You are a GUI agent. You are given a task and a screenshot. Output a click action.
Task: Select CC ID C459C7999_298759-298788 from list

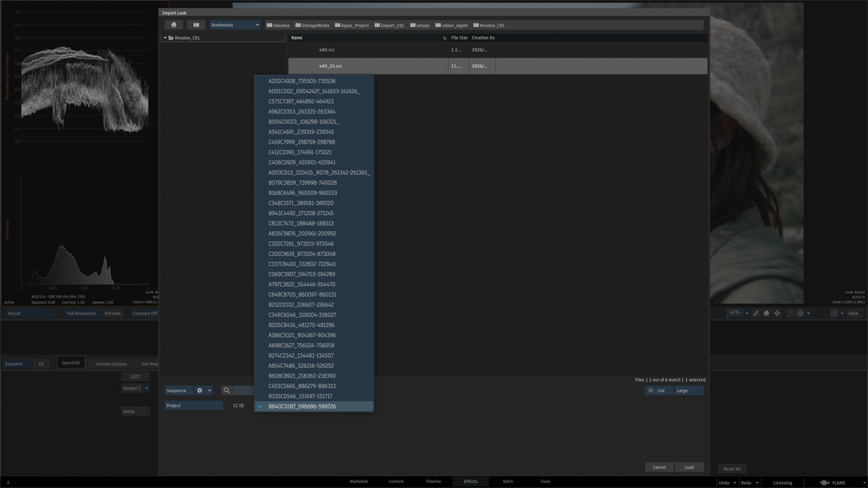pos(301,142)
